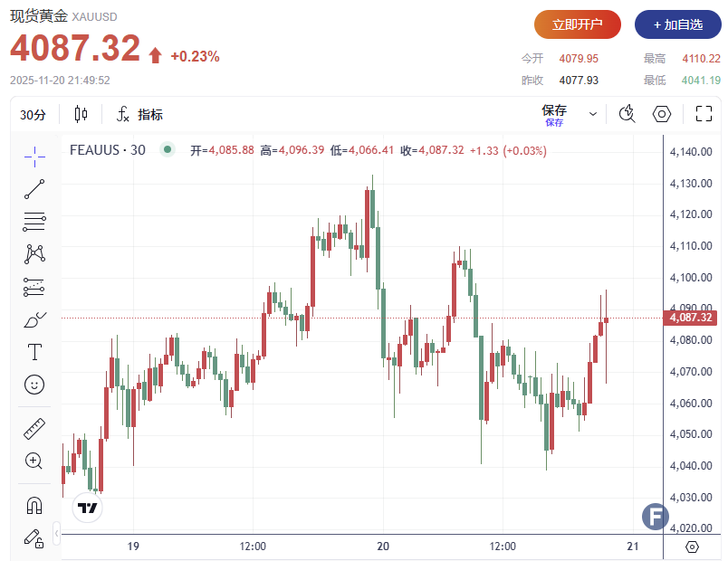Click the 加自选 button
This screenshot has height=561, width=728.
click(677, 24)
